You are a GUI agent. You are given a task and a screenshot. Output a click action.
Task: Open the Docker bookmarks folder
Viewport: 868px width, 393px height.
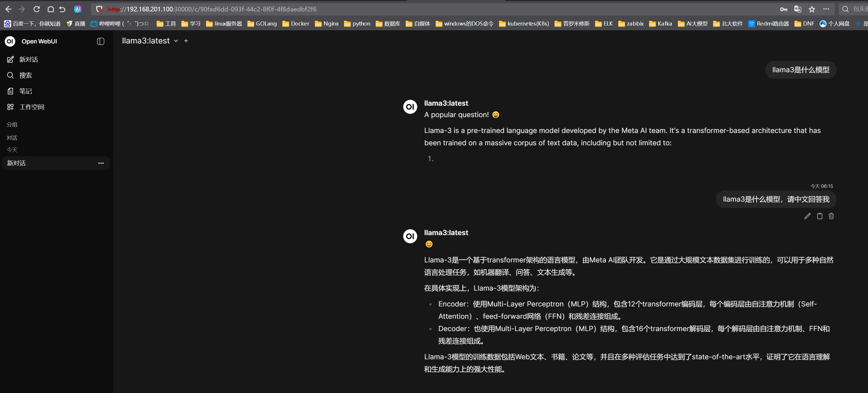[295, 23]
